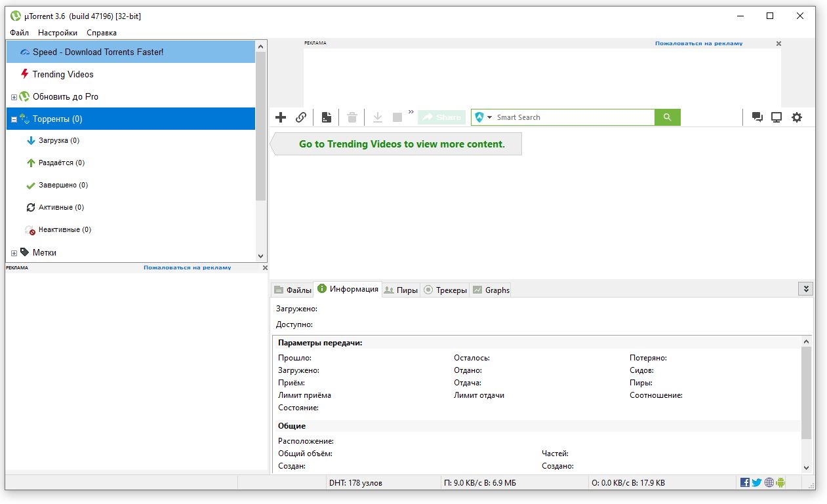
Task: Select Завершено (0) filter
Action: point(131,185)
